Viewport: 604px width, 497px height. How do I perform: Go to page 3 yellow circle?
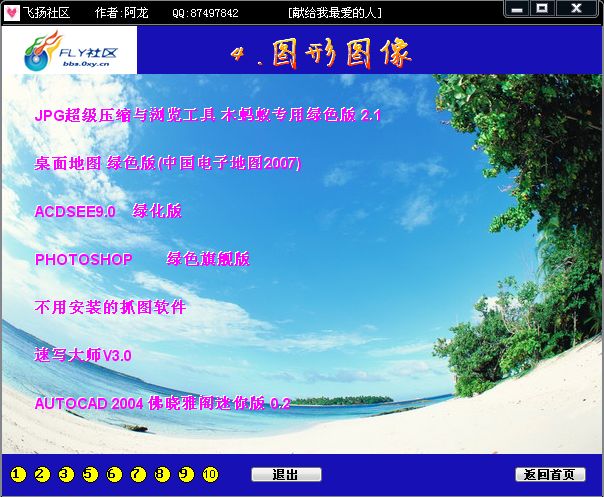tap(66, 474)
